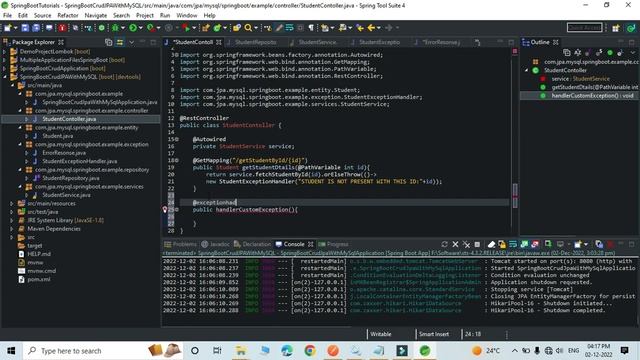Click the Relaunch red-green toolbar icon
Image resolution: width=640 pixels, height=360 pixels.
(186, 28)
